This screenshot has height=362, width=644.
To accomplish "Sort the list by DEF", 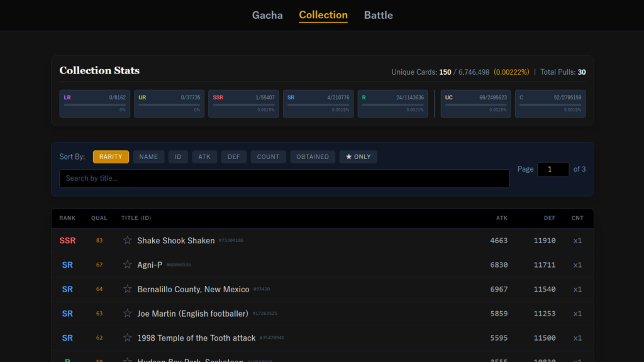I will point(234,157).
